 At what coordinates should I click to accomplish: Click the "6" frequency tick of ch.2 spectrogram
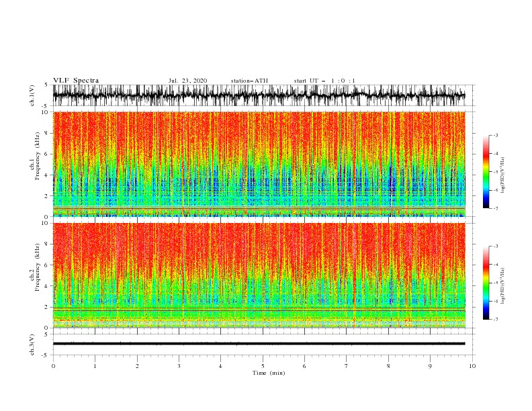click(47, 265)
